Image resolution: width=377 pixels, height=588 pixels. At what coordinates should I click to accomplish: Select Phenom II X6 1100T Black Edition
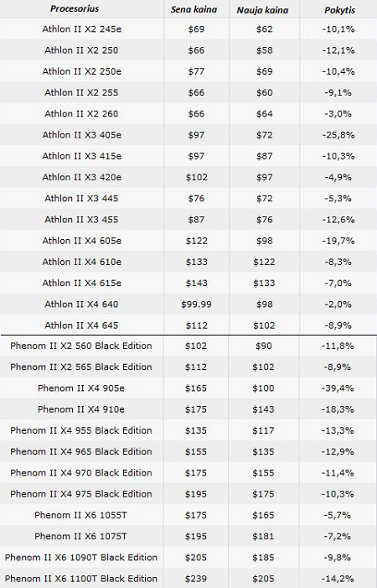tap(81, 579)
